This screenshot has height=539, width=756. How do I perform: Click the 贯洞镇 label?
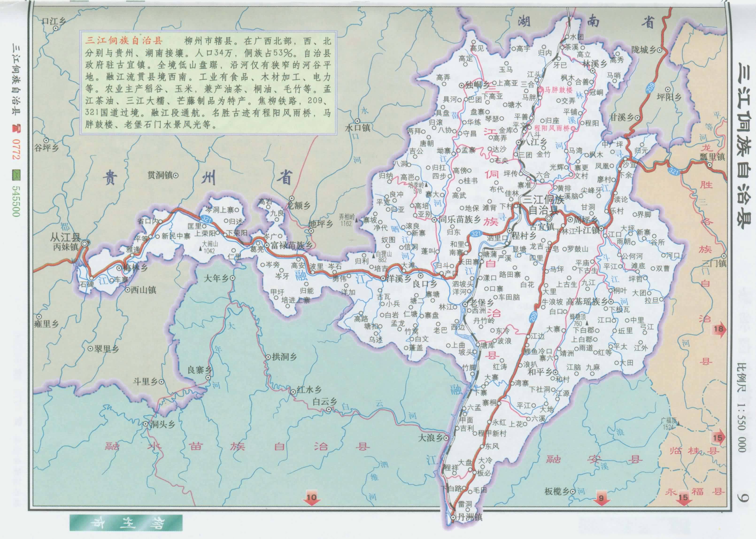[160, 175]
